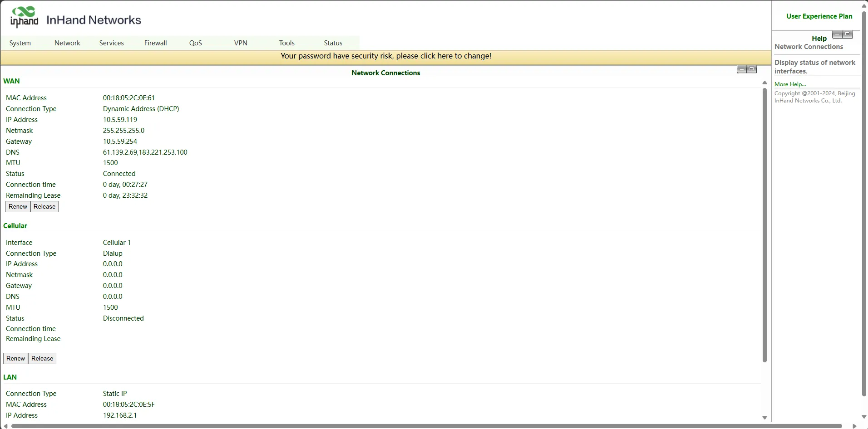Open the System menu
This screenshot has width=868, height=429.
click(20, 43)
